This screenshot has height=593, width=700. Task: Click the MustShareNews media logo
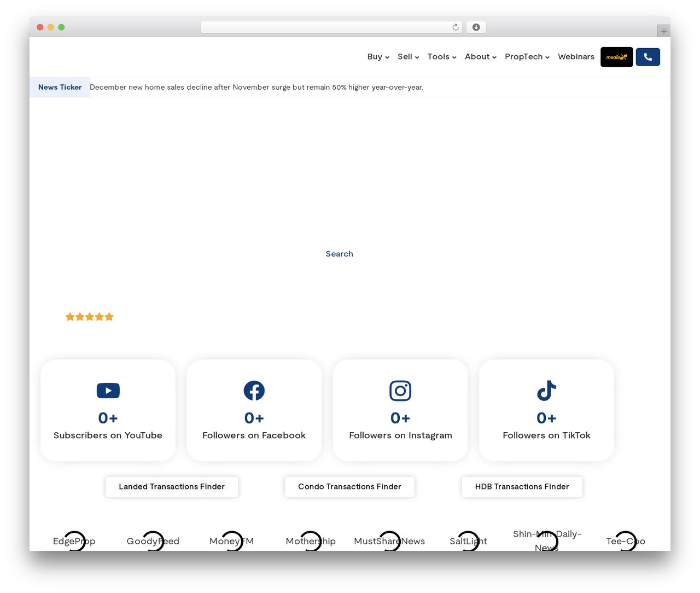389,541
